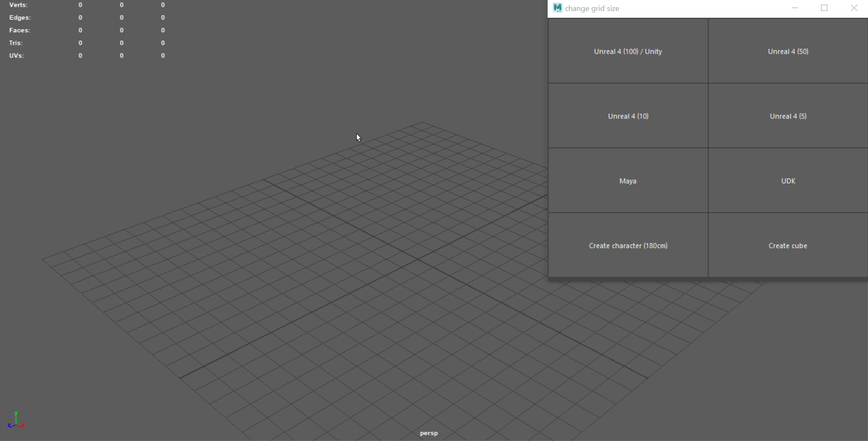Click the Edges: label in the heads-up display
The height and width of the screenshot is (441, 868).
(x=20, y=17)
